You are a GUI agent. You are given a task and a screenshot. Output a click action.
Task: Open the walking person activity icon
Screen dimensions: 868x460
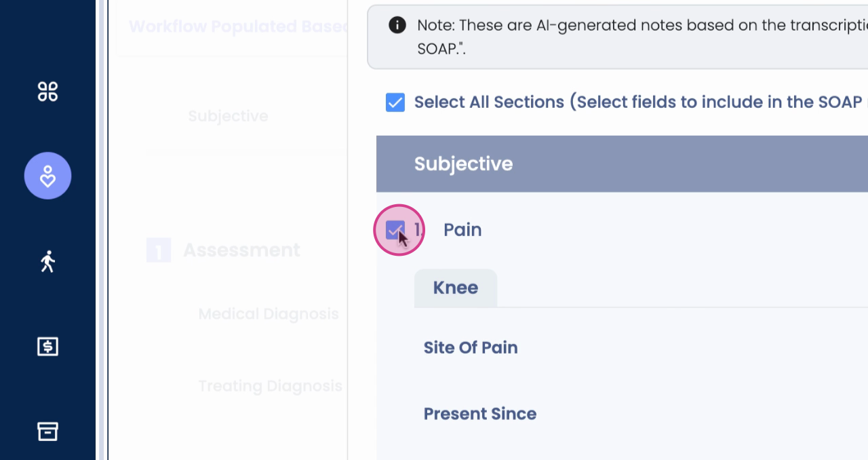point(47,261)
